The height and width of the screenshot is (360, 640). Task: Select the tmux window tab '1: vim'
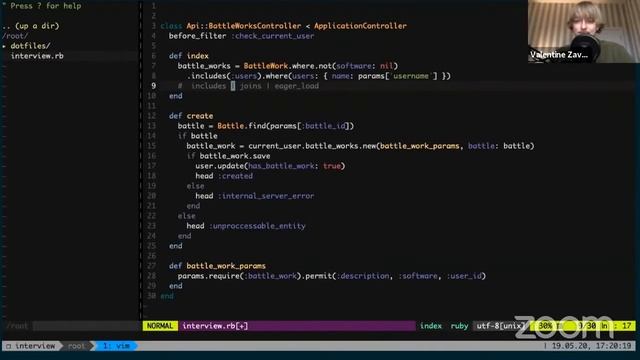coord(116,346)
